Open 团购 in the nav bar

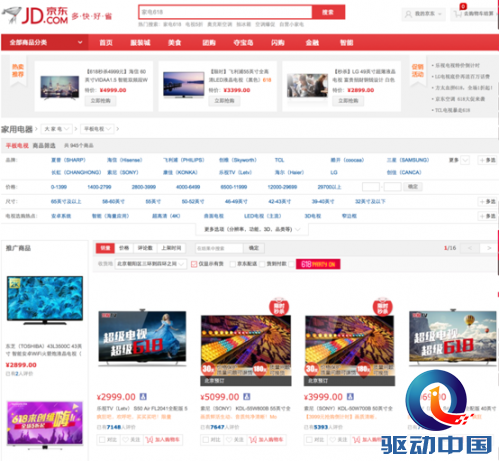pos(209,43)
